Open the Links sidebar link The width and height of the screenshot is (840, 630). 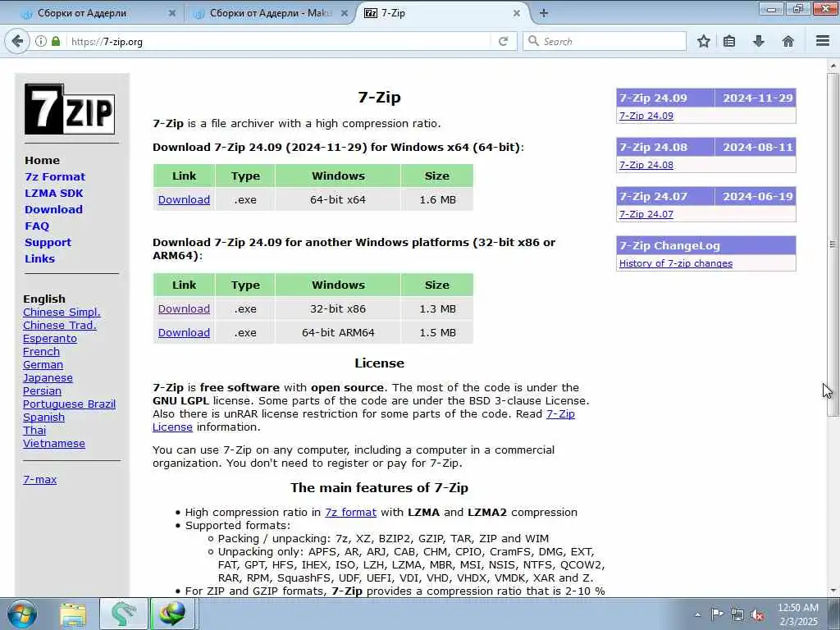(x=39, y=258)
